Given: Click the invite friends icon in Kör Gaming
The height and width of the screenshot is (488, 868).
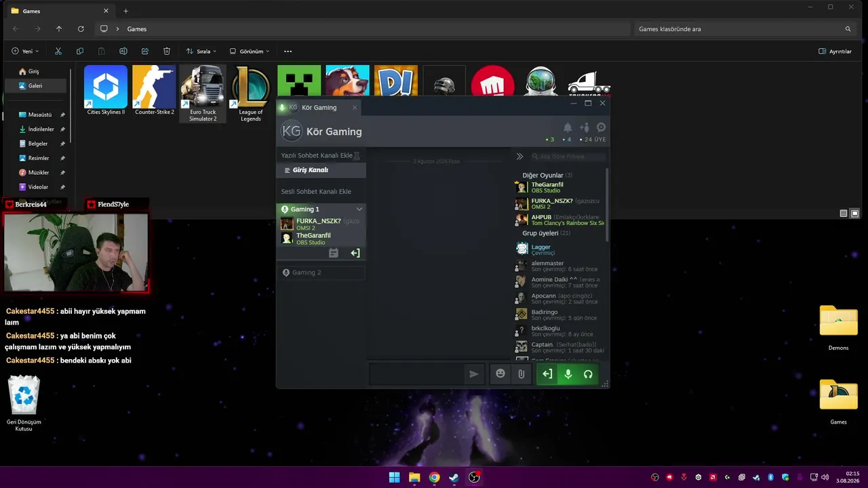Looking at the screenshot, I should coord(585,127).
